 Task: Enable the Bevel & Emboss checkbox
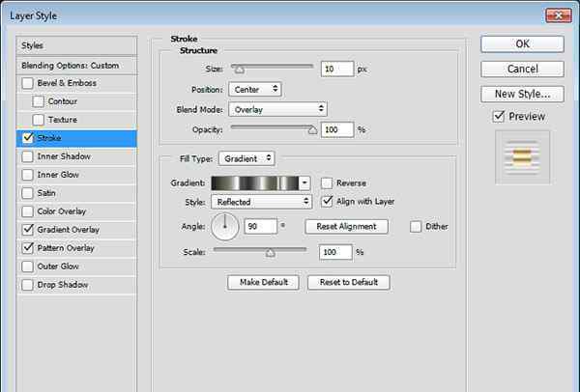26,83
